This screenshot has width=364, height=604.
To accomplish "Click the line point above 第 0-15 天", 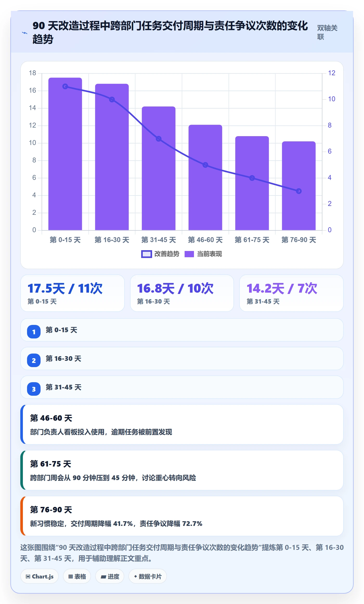I will point(65,86).
